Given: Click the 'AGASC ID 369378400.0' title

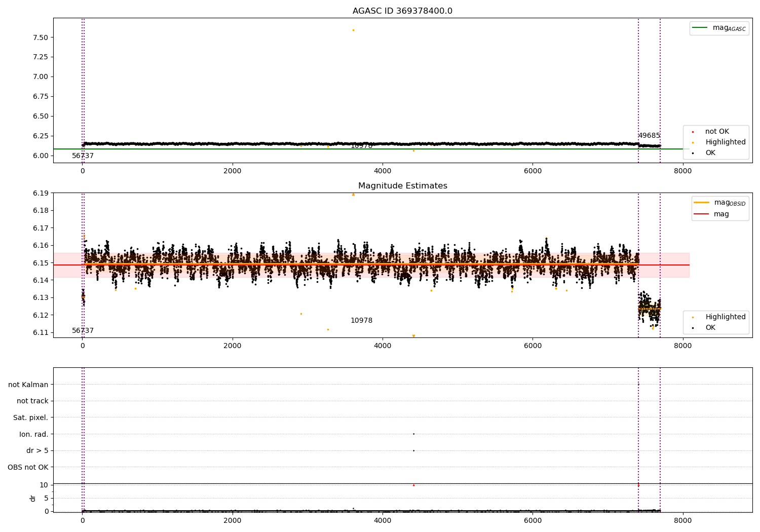Looking at the screenshot, I should 403,11.
